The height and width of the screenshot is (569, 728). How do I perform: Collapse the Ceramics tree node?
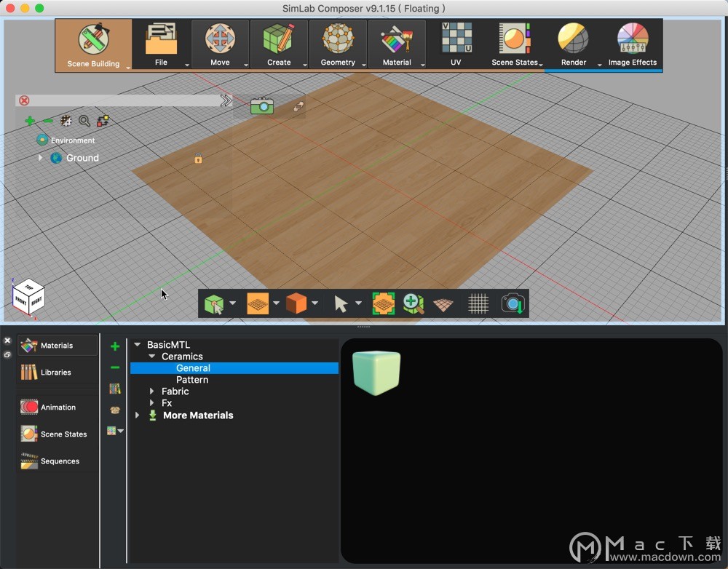(x=152, y=357)
